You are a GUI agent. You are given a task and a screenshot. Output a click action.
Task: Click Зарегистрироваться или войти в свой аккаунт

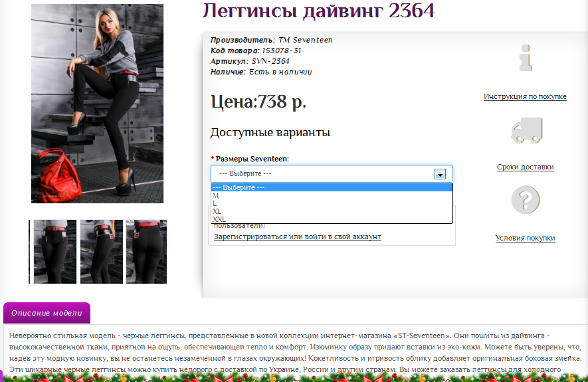point(298,237)
